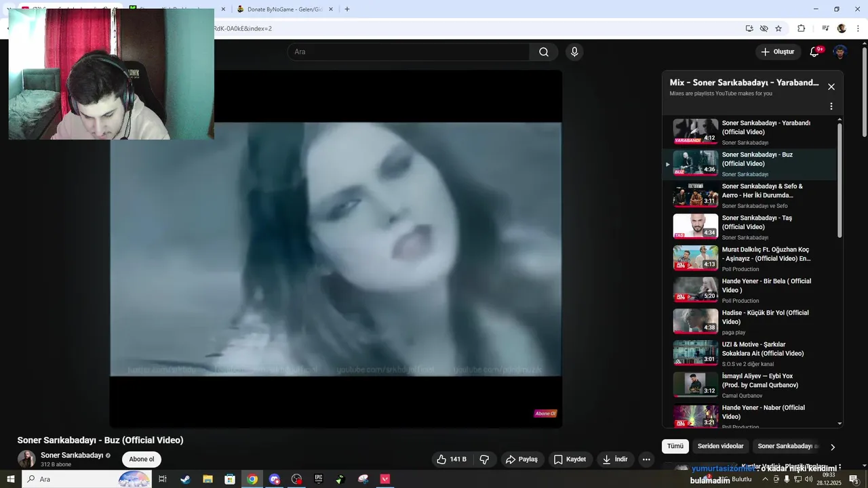Play Hadise - Küçük Bir Yol video

(749, 322)
